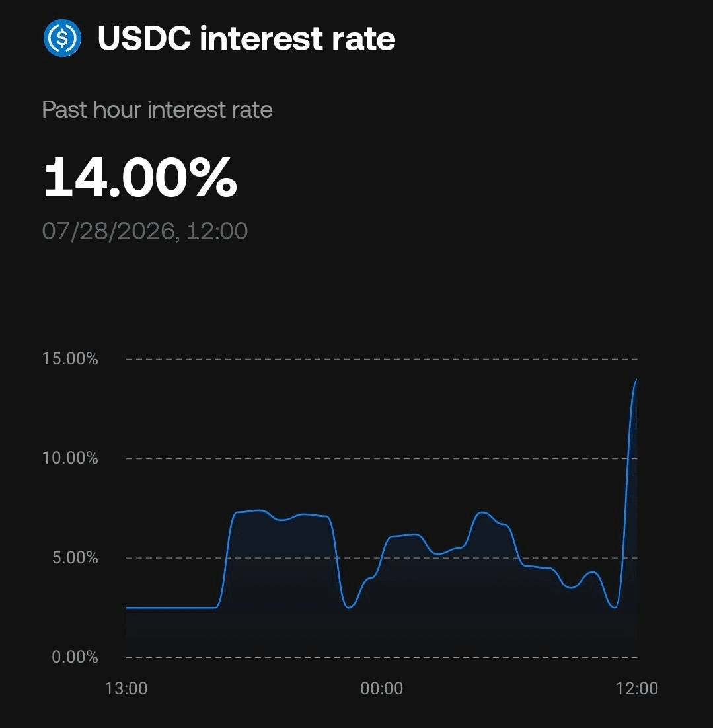Click the last dip before final spike
The image size is (713, 728).
(614, 606)
